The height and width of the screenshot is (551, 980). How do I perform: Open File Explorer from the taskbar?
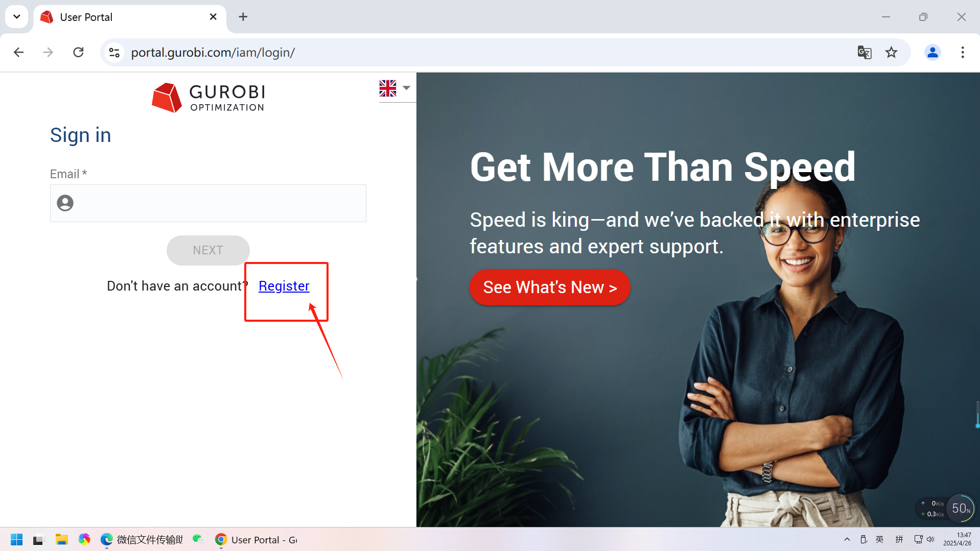[62, 540]
